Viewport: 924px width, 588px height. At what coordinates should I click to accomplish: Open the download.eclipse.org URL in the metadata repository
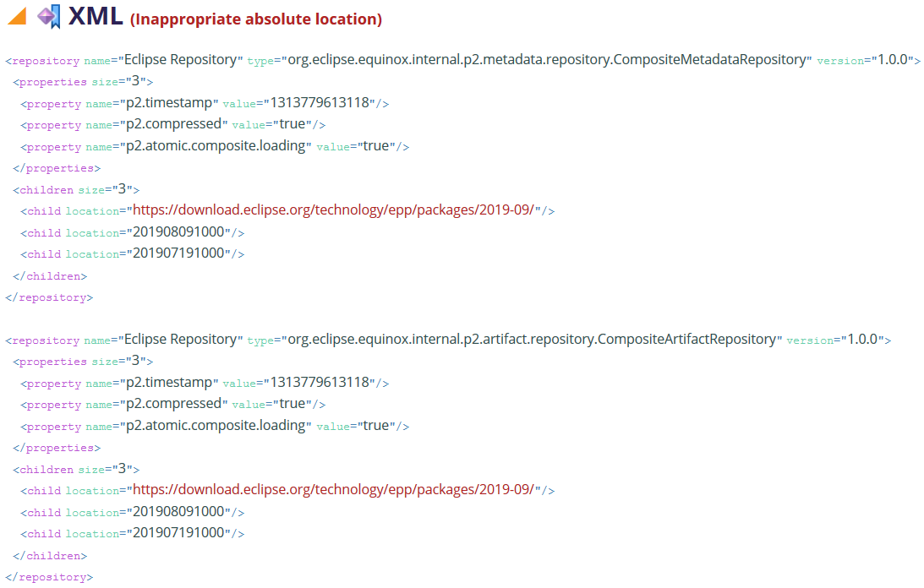click(333, 210)
